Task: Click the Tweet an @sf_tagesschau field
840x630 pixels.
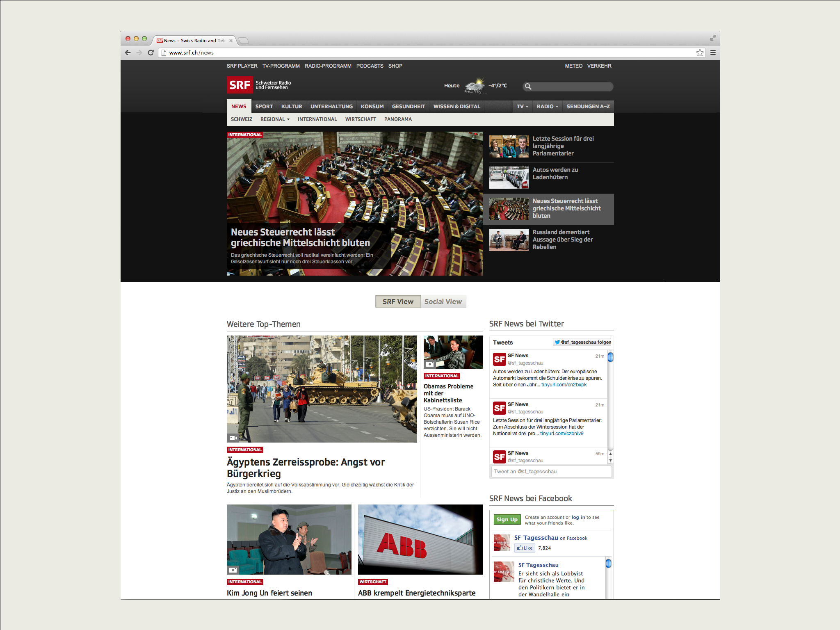Action: 551,472
